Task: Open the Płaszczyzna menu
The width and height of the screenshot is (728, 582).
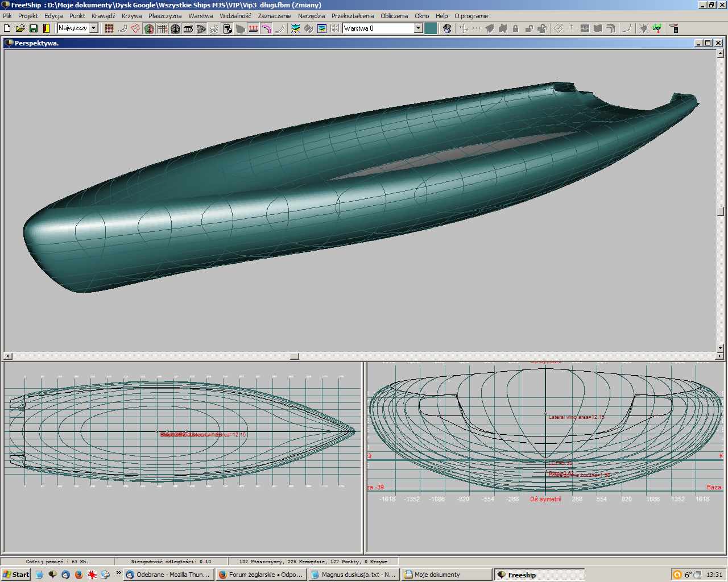Action: coord(165,16)
